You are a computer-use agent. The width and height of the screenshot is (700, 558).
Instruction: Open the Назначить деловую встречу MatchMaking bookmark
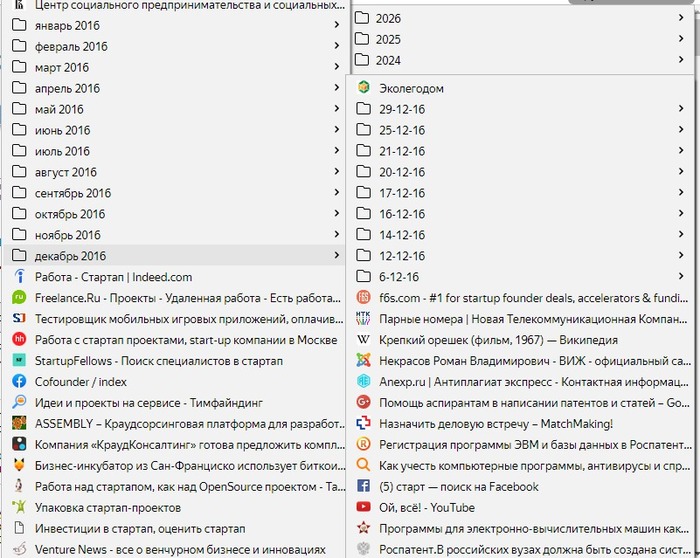coord(495,423)
